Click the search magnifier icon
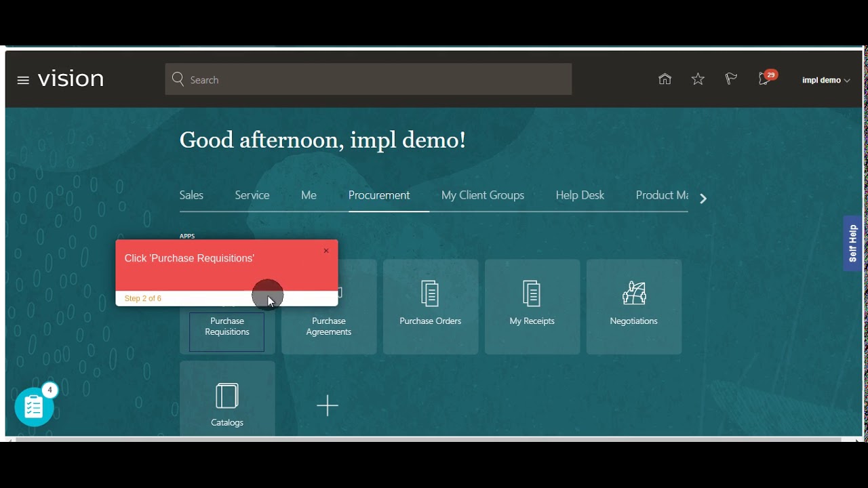This screenshot has width=868, height=488. [x=178, y=79]
